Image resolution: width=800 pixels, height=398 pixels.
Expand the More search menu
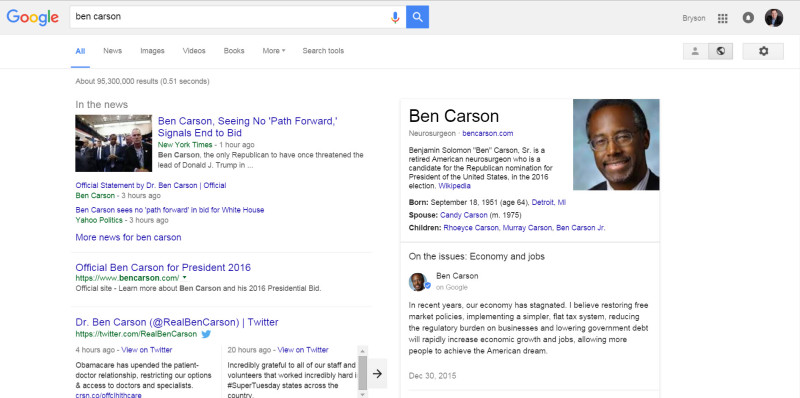(273, 51)
